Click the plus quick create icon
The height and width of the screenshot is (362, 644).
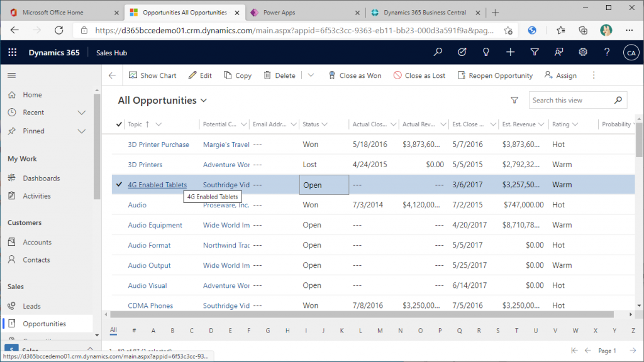(x=510, y=52)
